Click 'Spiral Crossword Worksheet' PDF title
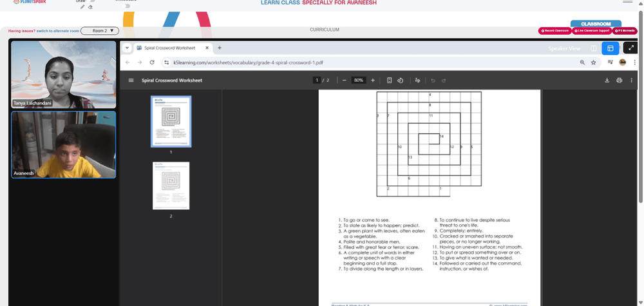The height and width of the screenshot is (306, 644). pos(172,81)
